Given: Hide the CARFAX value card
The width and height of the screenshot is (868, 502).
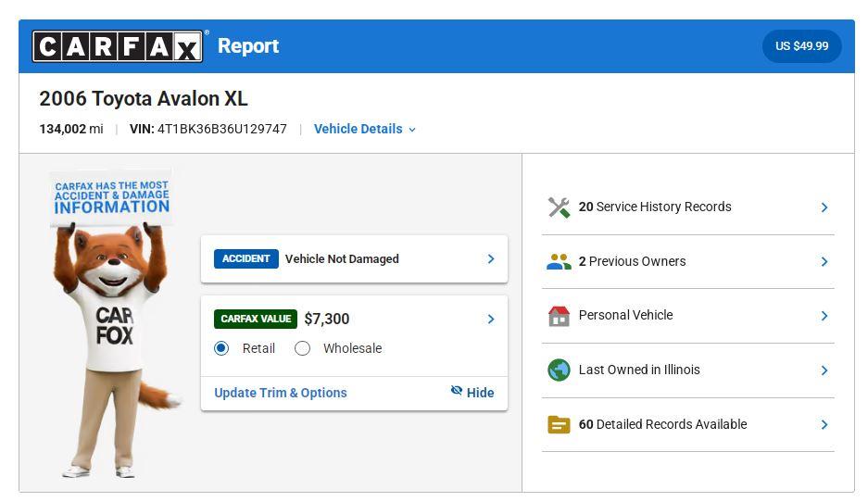Looking at the screenshot, I should click(x=472, y=392).
